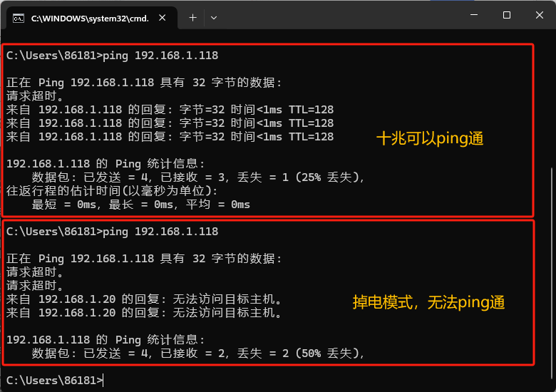Click the 最短 = 0ms round-trip time line
556x392 pixels.
pyautogui.click(x=141, y=205)
